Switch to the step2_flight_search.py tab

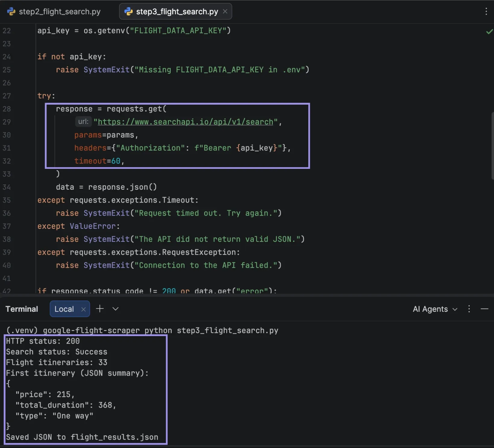(x=54, y=11)
